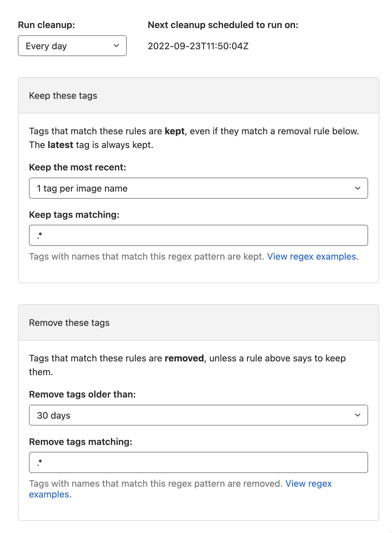Viewport: 392px width, 533px height.
Task: Click the "Run cleanup:" label
Action: [x=47, y=25]
